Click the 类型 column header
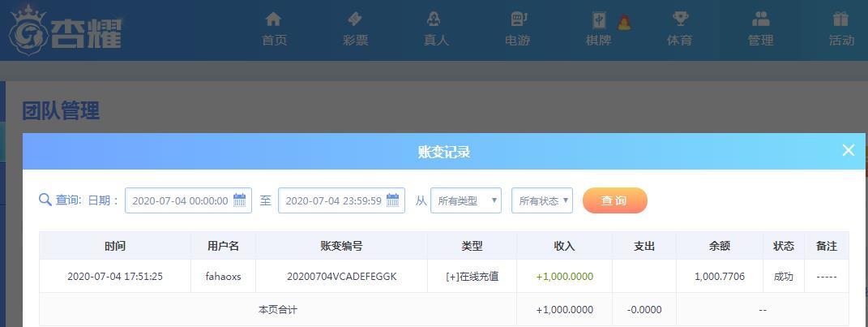The image size is (868, 327). tap(472, 246)
